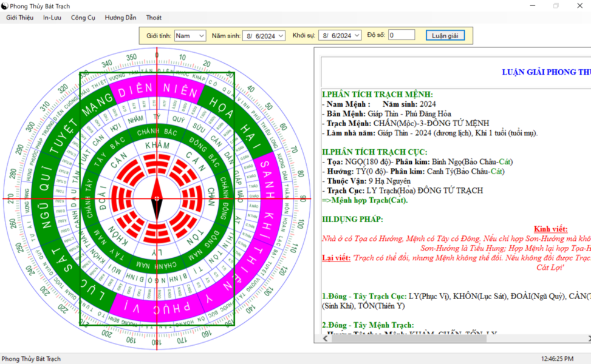This screenshot has height=364, width=591.
Task: Click the magenta PHỤC VỊ sector
Action: click(157, 308)
